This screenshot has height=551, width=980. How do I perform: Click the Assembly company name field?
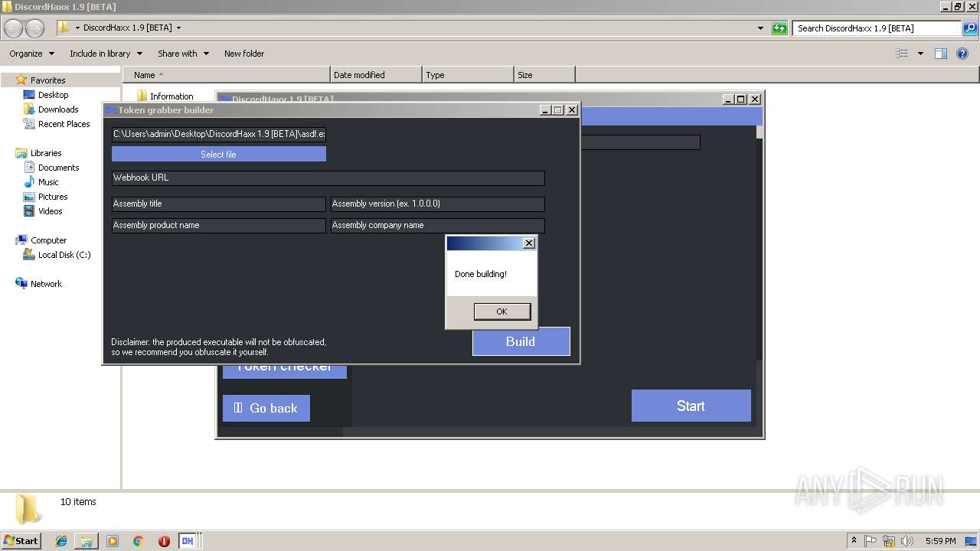click(x=437, y=225)
